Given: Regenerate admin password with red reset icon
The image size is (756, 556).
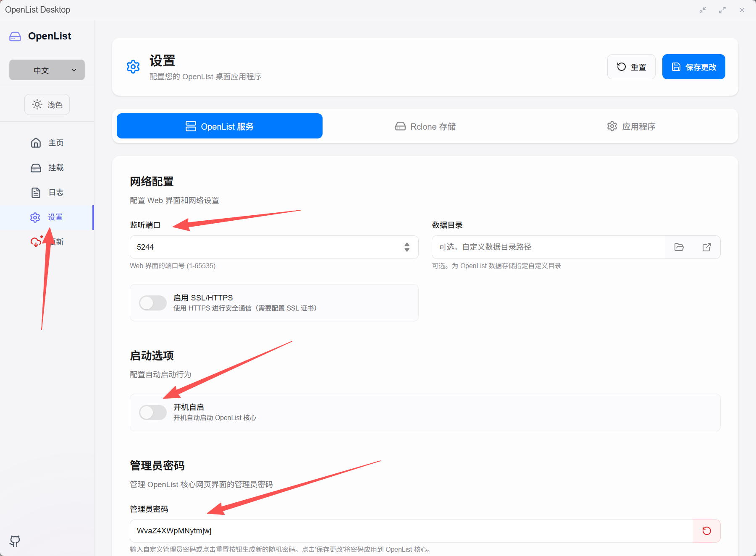Looking at the screenshot, I should pyautogui.click(x=706, y=531).
